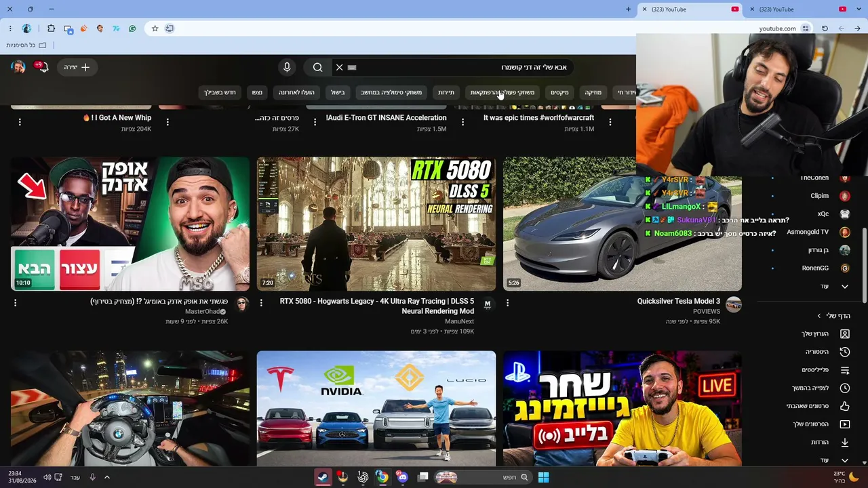
Task: Select the נצפו filter chip
Action: tap(257, 92)
